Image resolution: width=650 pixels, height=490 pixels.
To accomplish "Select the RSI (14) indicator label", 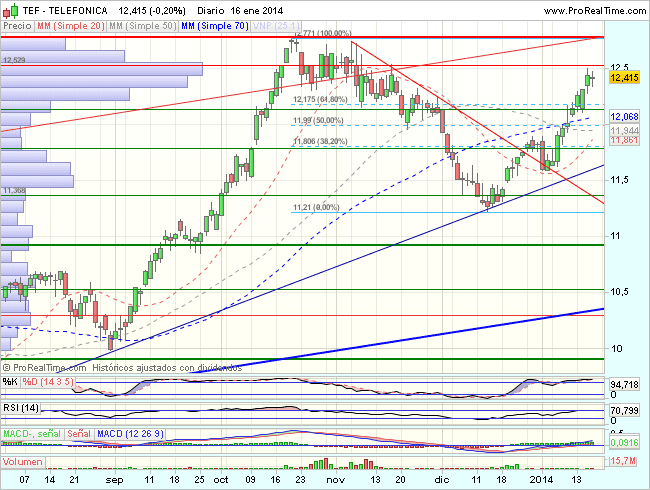I will click(x=21, y=408).
